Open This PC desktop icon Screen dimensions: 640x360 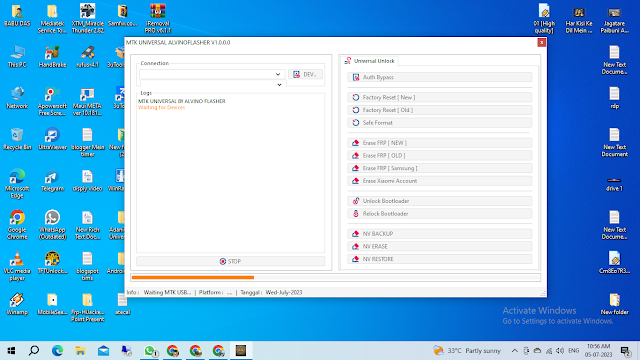17,57
